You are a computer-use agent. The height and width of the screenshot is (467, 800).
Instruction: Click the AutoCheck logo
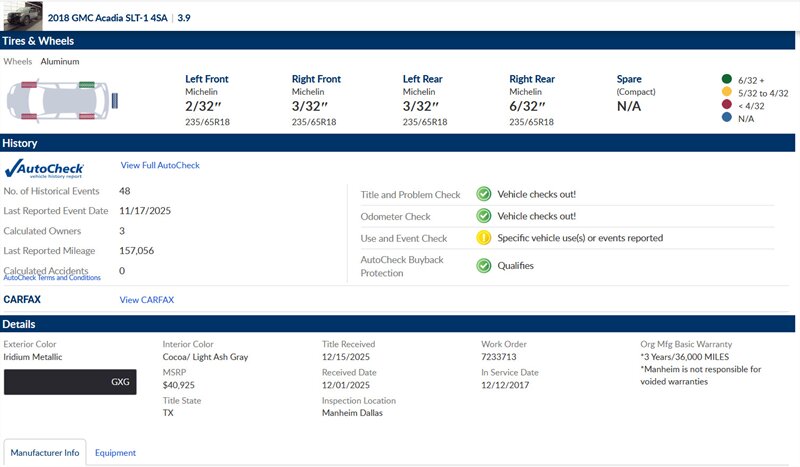[44, 168]
